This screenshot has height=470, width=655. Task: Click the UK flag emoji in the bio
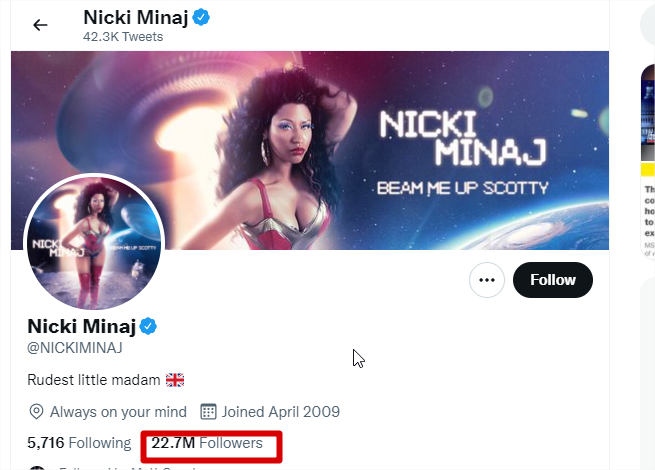click(x=175, y=380)
